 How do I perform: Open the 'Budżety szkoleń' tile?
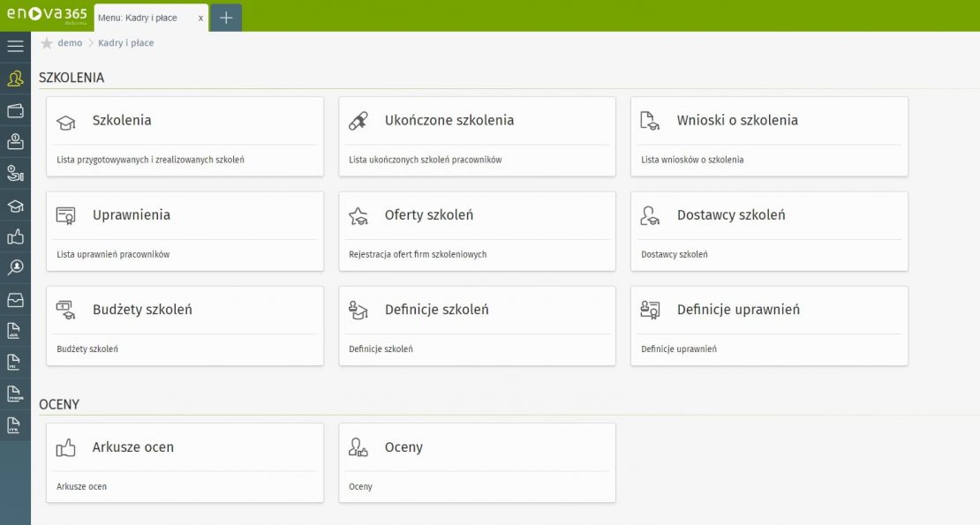pos(185,326)
